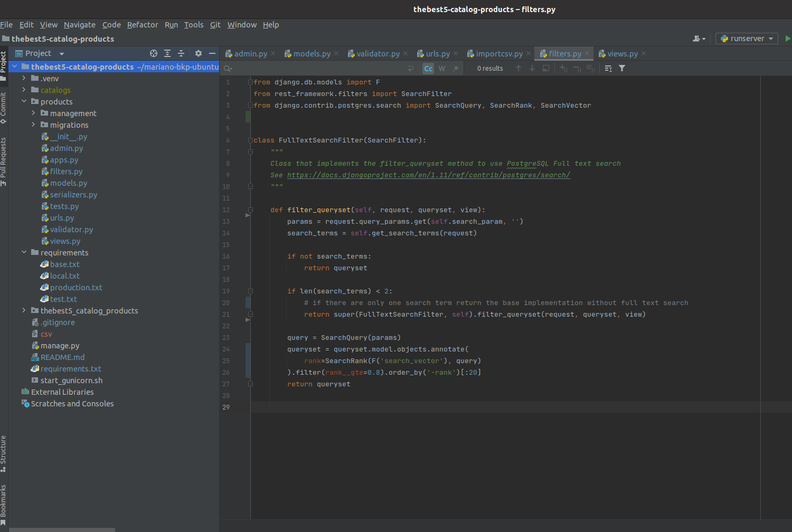Click the Collapse All icon in Project panel
This screenshot has width=792, height=532.
181,53
